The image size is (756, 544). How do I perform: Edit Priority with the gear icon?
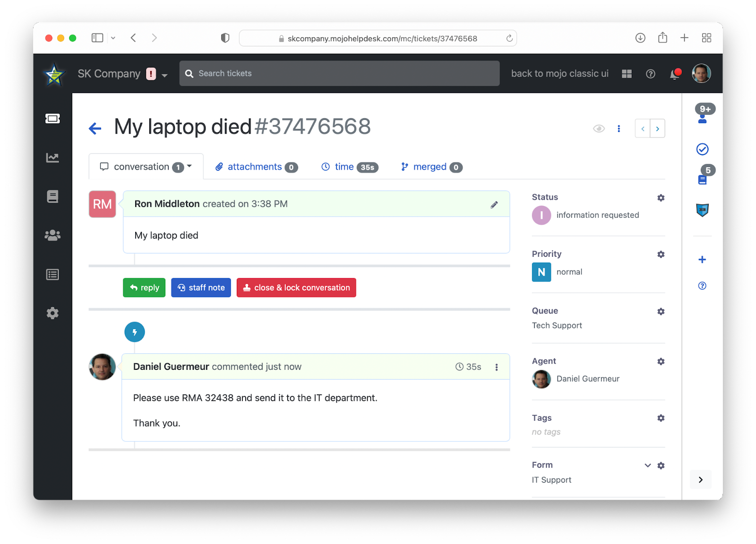click(x=661, y=255)
